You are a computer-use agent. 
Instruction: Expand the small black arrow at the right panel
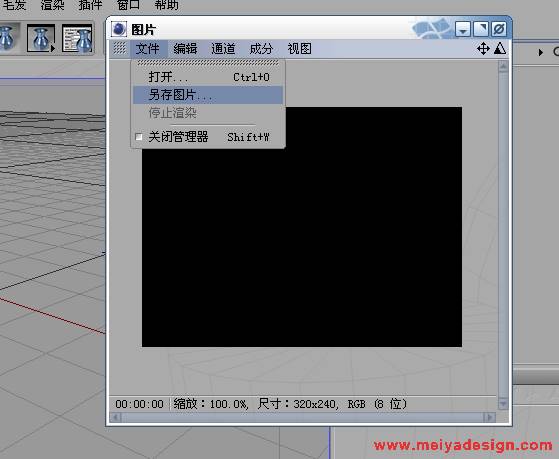point(541,52)
